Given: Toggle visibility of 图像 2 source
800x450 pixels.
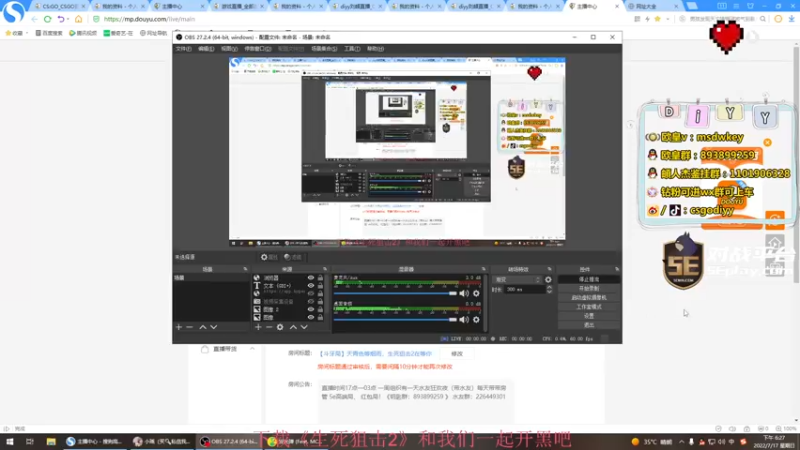Looking at the screenshot, I should tap(310, 310).
